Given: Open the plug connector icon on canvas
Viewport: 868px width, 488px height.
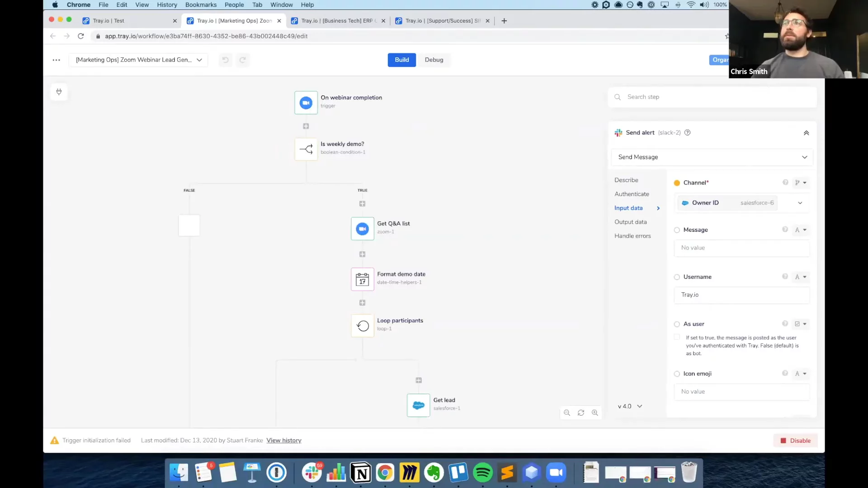Looking at the screenshot, I should click(x=59, y=92).
